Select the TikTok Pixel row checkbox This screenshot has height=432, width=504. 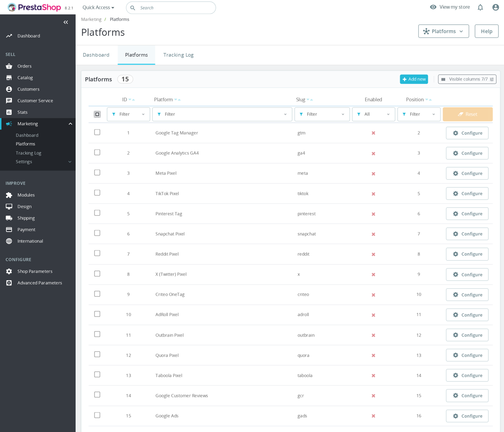[97, 193]
